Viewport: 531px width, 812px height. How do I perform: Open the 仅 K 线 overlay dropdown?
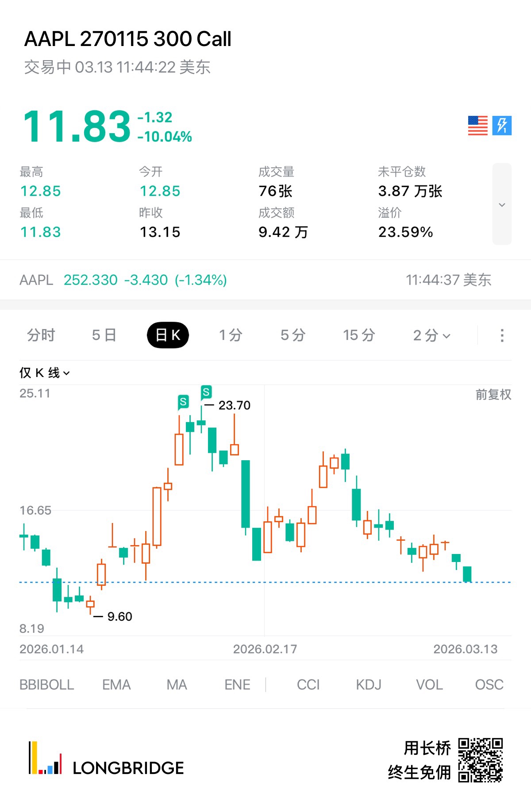(44, 373)
